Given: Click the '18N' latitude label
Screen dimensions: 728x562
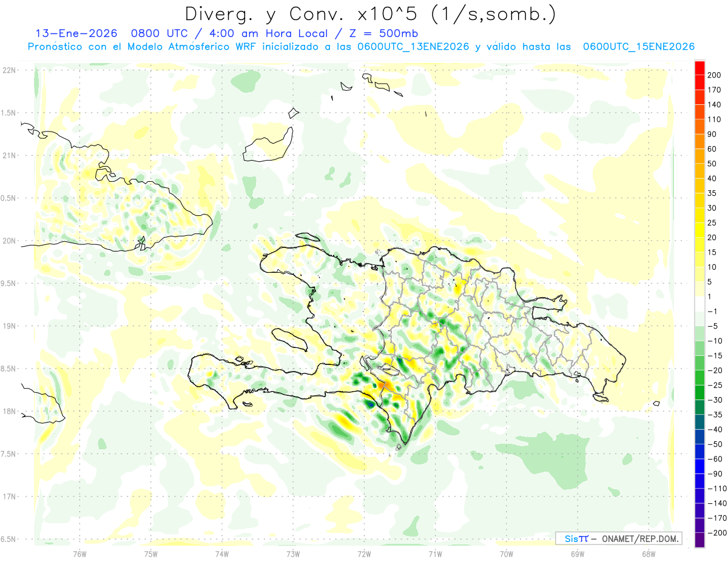Looking at the screenshot, I should (10, 411).
